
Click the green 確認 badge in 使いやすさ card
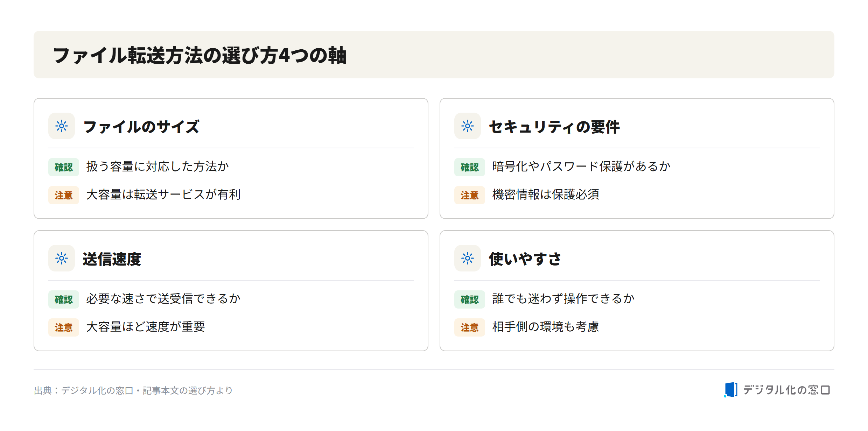(x=470, y=299)
